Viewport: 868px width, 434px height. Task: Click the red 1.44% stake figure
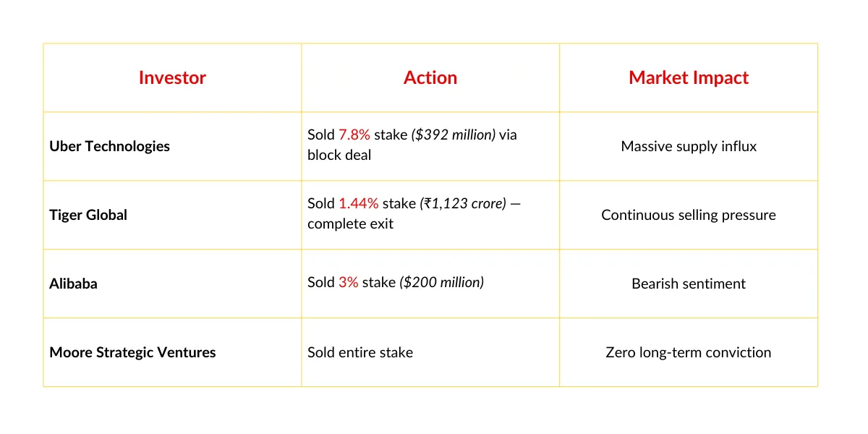[358, 203]
